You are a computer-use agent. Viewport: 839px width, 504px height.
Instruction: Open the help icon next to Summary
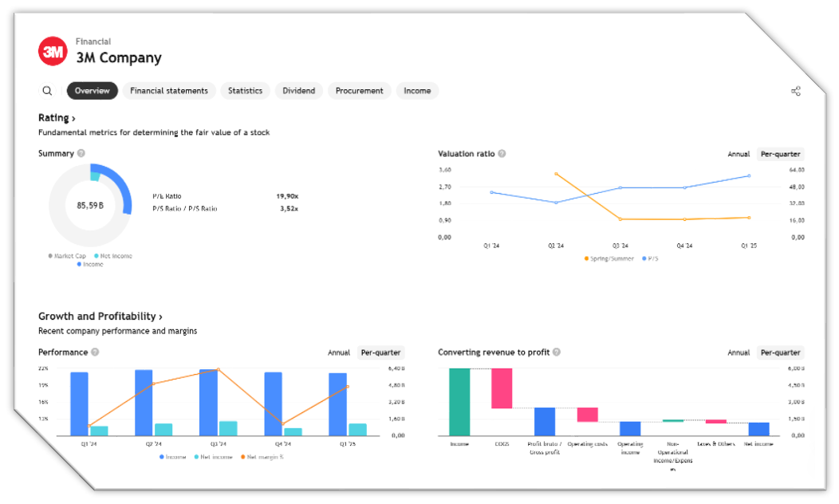coord(81,153)
